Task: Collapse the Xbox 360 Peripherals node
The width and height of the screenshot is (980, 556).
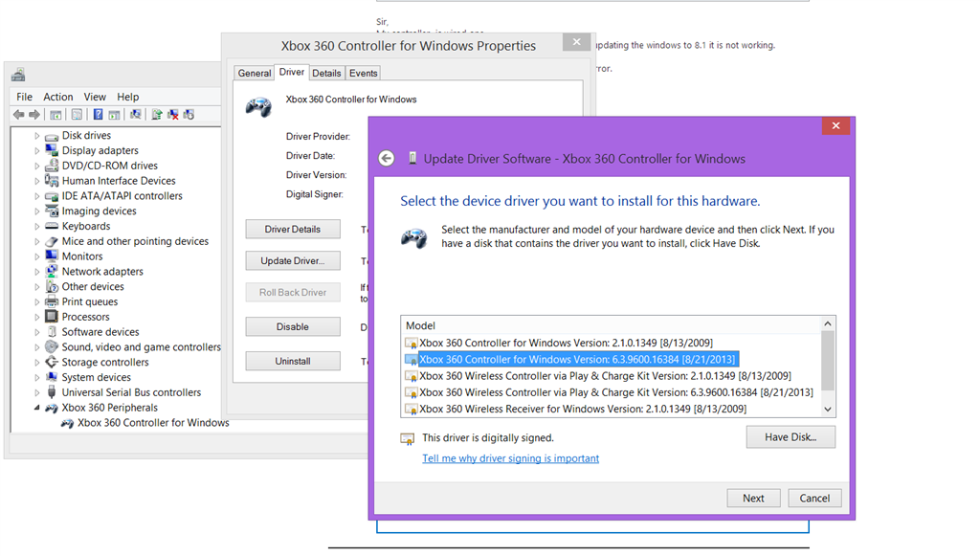Action: point(37,408)
